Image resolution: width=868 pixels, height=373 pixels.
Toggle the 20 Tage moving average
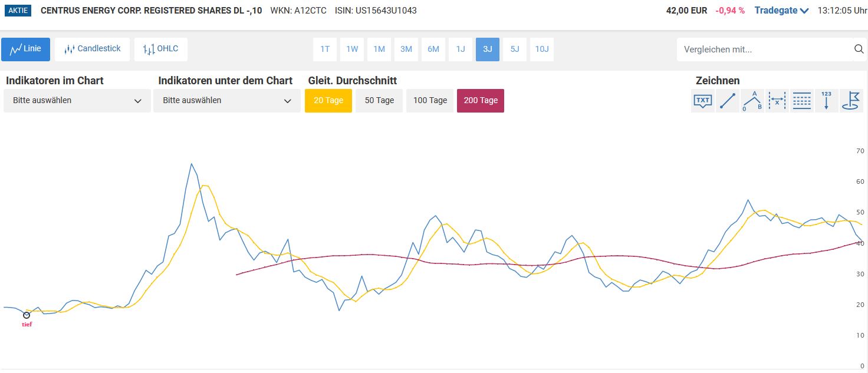(328, 101)
